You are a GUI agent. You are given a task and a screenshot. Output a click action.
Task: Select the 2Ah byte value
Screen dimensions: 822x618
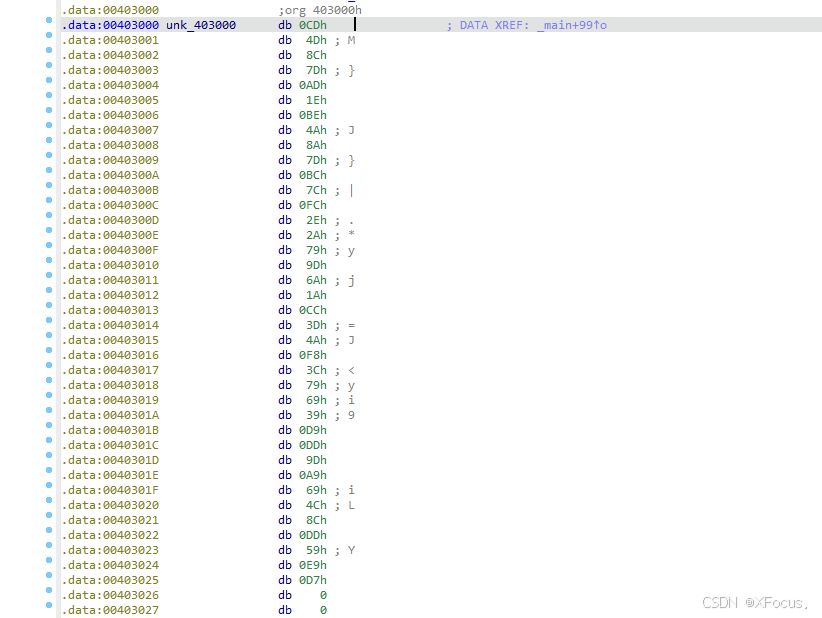tap(316, 235)
